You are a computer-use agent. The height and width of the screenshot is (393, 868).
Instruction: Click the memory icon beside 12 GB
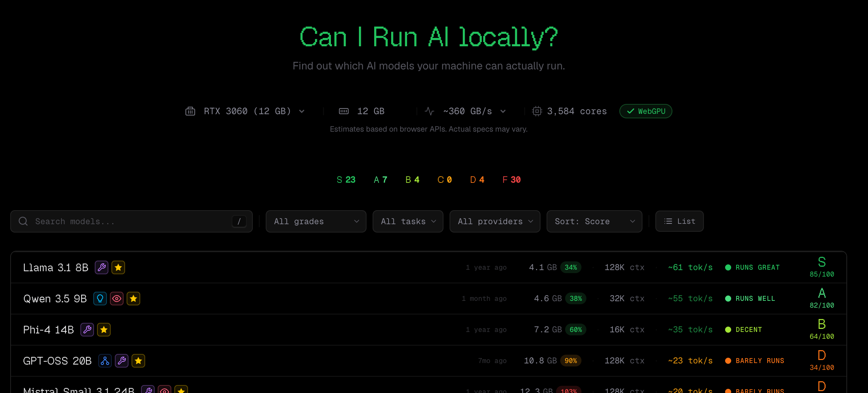pyautogui.click(x=344, y=111)
